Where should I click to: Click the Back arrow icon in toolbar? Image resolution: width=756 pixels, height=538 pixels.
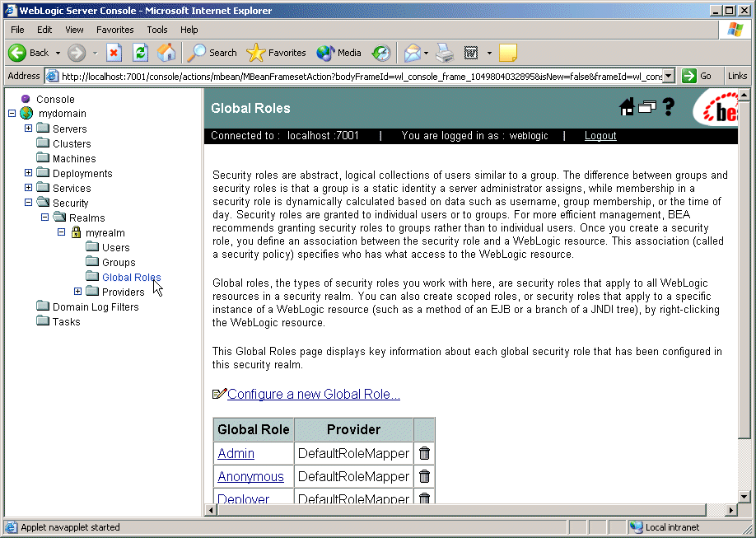pyautogui.click(x=17, y=53)
